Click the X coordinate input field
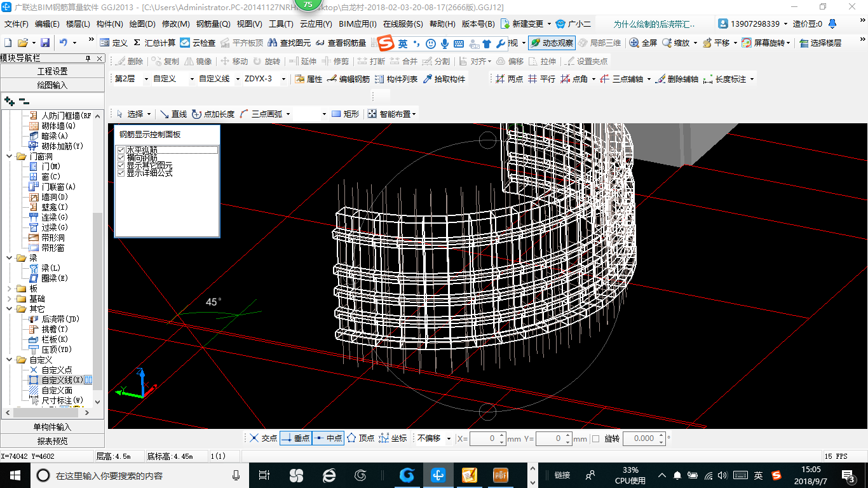868x488 pixels. 488,438
